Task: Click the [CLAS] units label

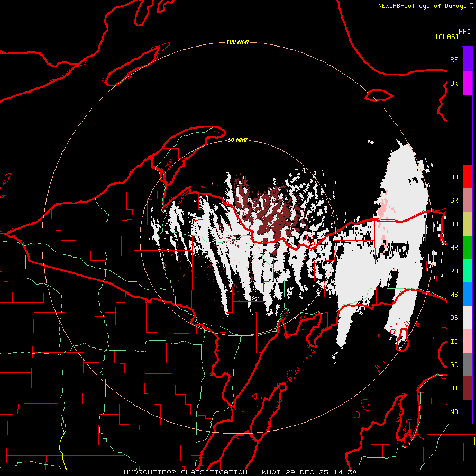Action: click(447, 37)
